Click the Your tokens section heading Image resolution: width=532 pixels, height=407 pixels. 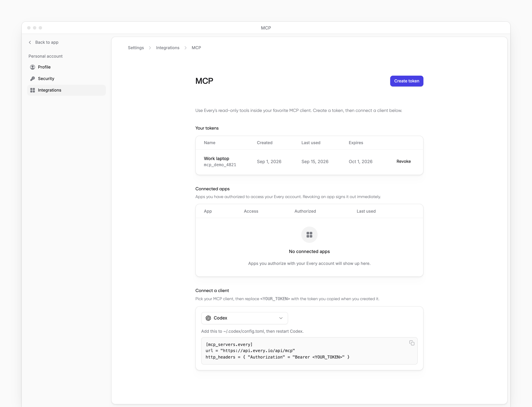click(x=207, y=128)
